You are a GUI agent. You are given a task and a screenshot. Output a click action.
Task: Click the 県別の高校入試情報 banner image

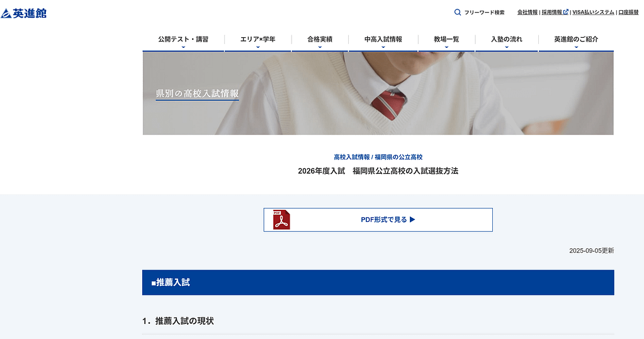pyautogui.click(x=378, y=93)
